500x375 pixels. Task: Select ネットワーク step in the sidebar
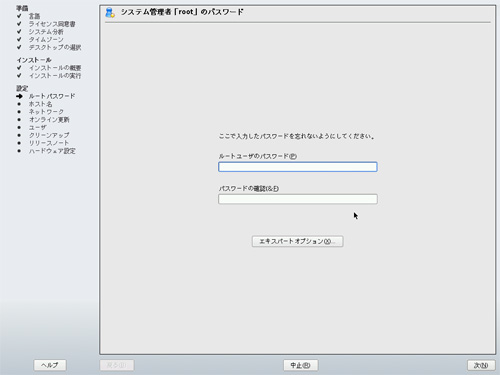coord(46,112)
